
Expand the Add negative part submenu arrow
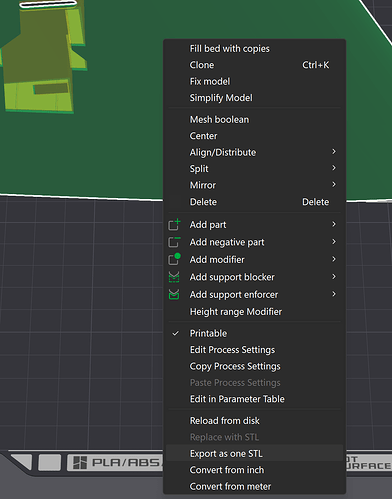pos(334,242)
